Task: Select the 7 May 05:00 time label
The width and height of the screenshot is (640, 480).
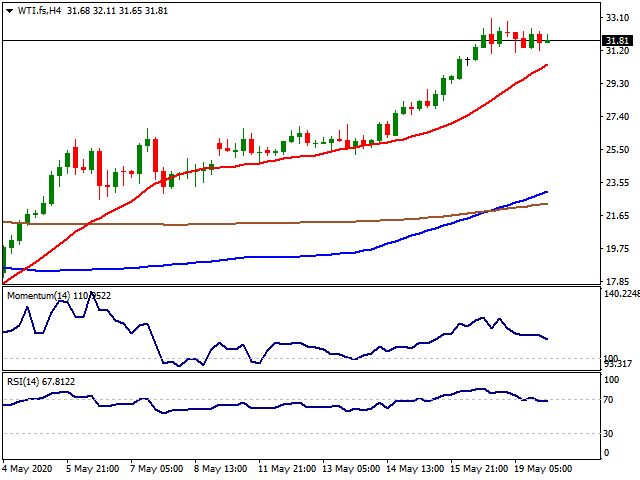Action: pyautogui.click(x=156, y=469)
